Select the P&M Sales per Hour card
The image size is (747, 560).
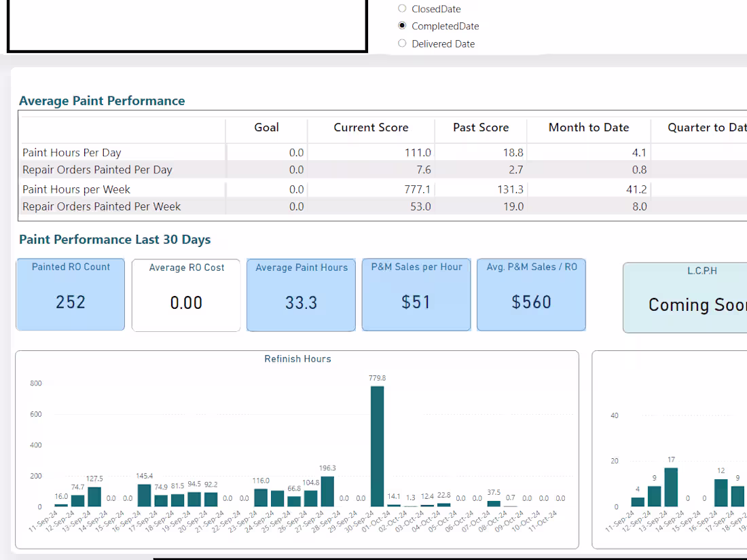416,295
